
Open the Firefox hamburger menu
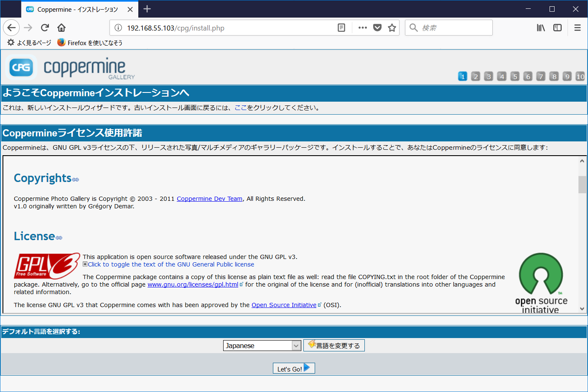[x=577, y=28]
